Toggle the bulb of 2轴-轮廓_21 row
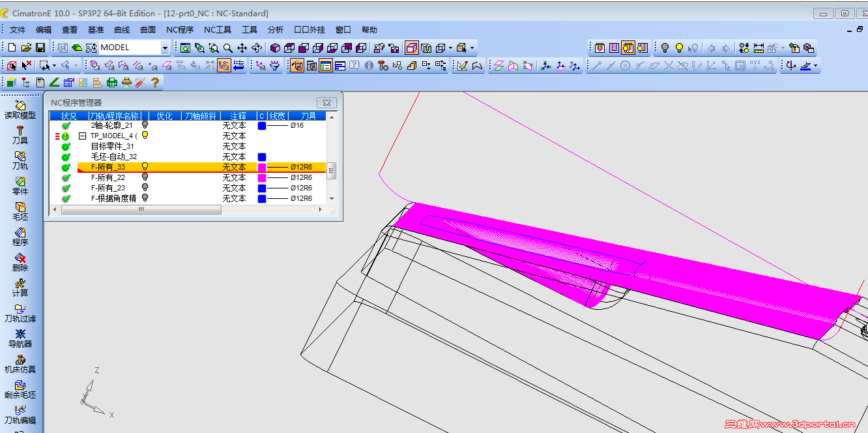The image size is (868, 433). (145, 125)
